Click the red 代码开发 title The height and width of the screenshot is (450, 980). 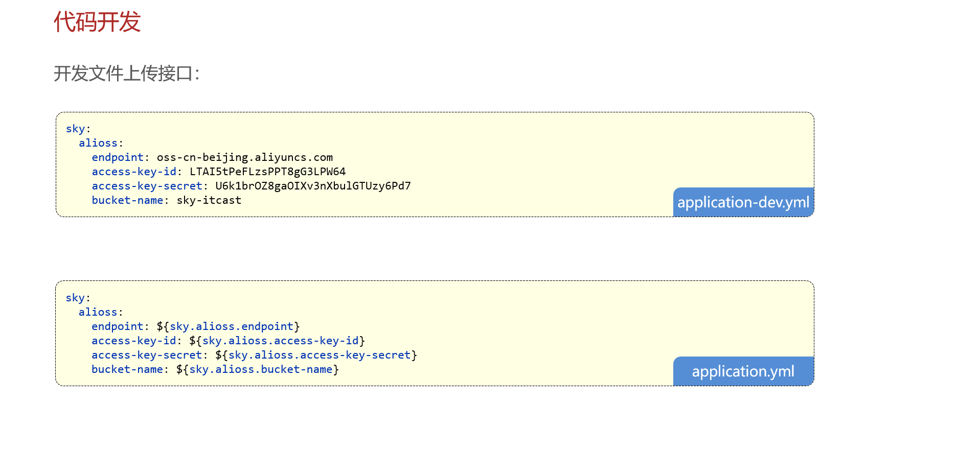tap(97, 22)
